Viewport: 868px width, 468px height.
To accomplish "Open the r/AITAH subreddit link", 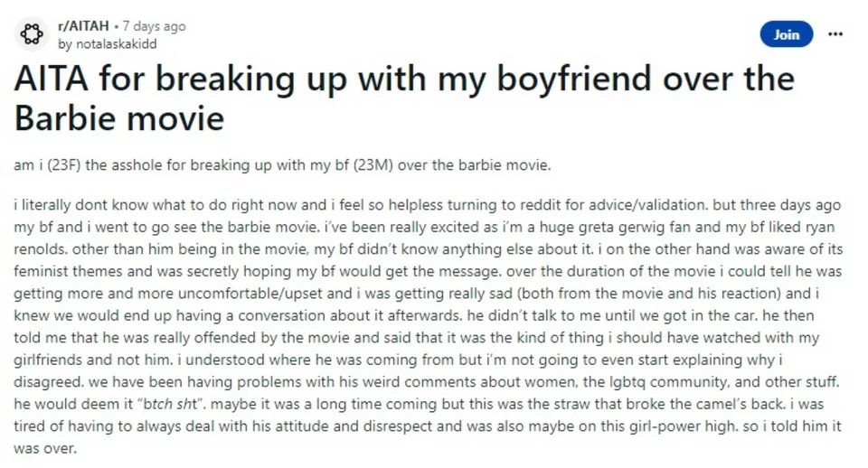I will 83,26.
